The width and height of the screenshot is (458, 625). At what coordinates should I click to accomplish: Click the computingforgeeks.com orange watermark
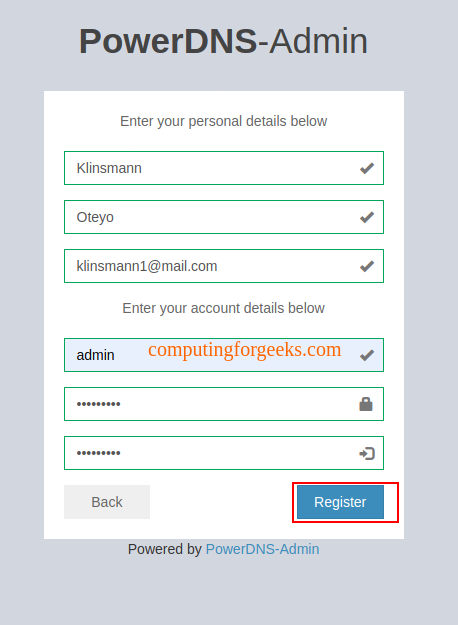(244, 350)
